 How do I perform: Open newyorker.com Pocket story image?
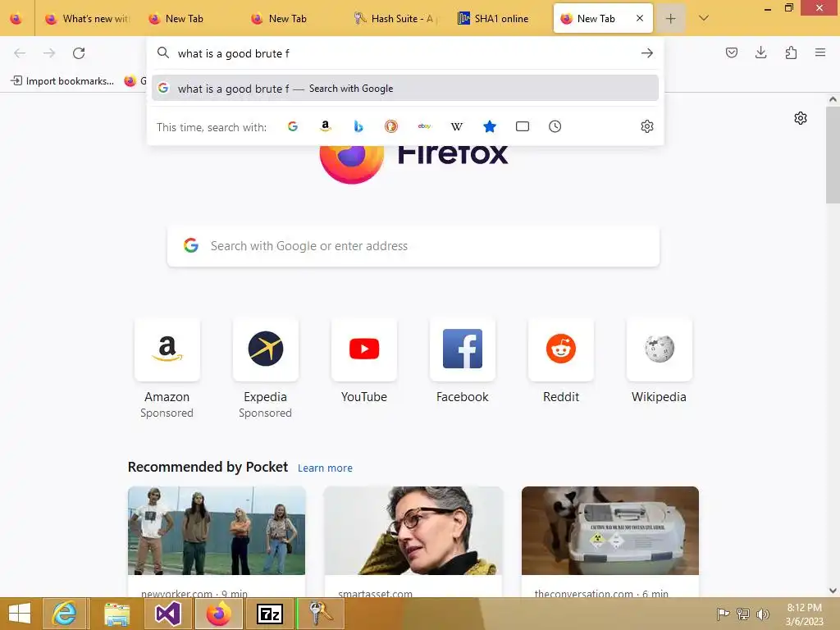coord(217,531)
